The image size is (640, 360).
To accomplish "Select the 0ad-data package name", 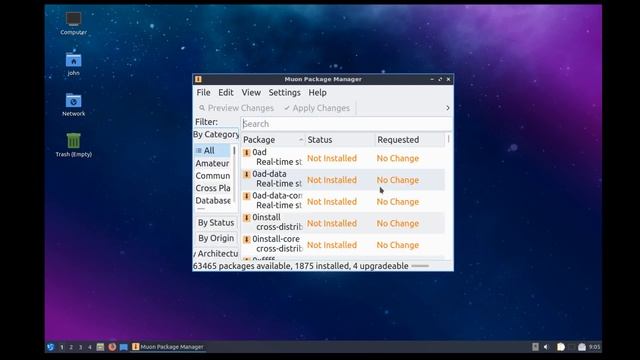I will tap(269, 174).
